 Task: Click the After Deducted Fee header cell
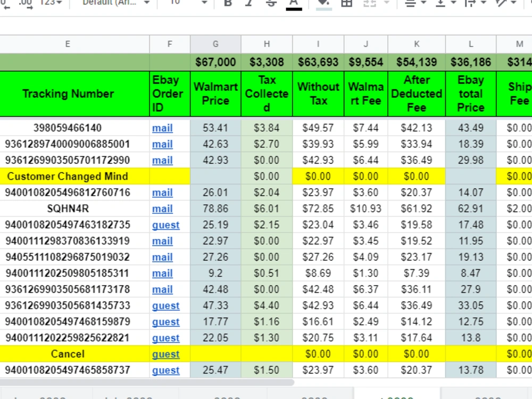(417, 94)
